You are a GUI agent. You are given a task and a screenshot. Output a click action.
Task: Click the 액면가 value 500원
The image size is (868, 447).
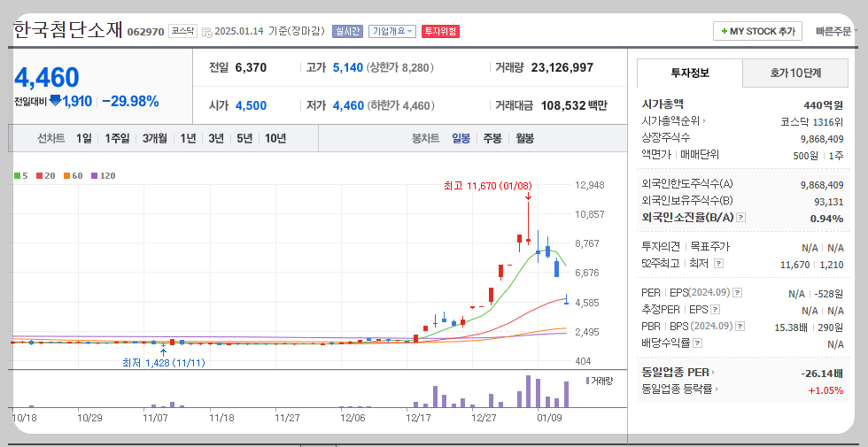click(x=805, y=156)
